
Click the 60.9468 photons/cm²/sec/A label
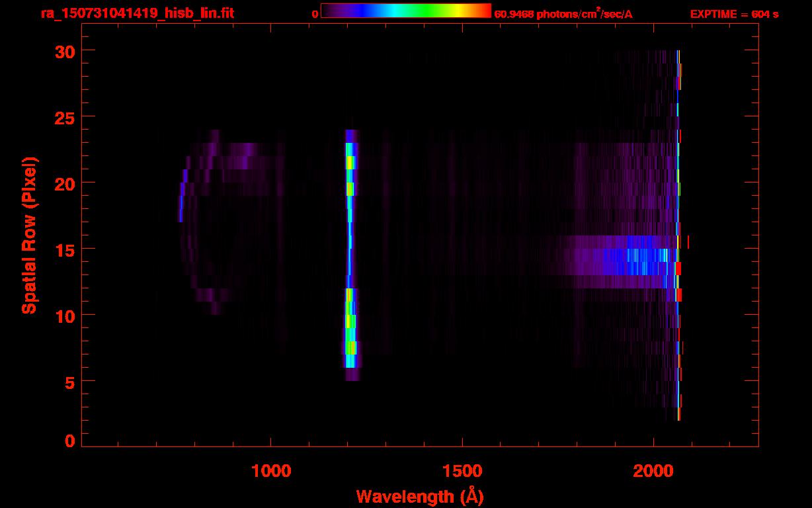coord(563,14)
